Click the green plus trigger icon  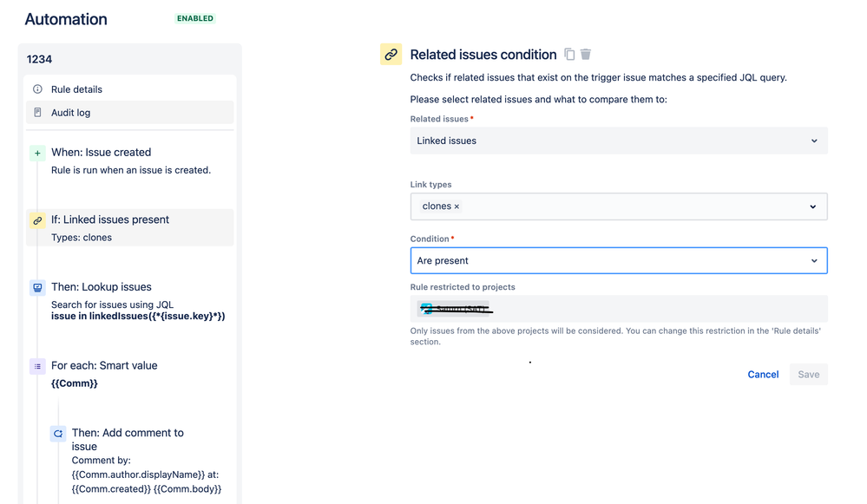click(37, 153)
